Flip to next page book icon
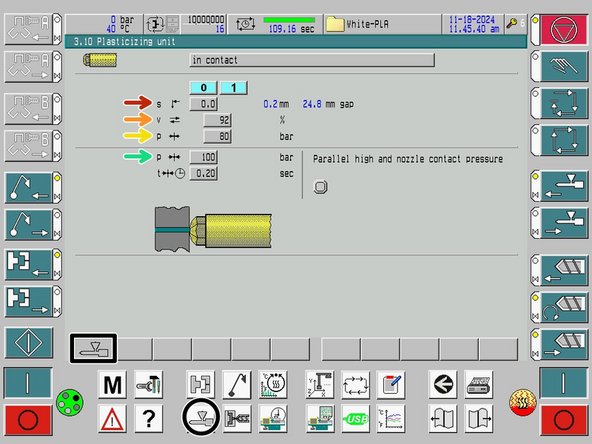The height and width of the screenshot is (444, 592). 479,419
